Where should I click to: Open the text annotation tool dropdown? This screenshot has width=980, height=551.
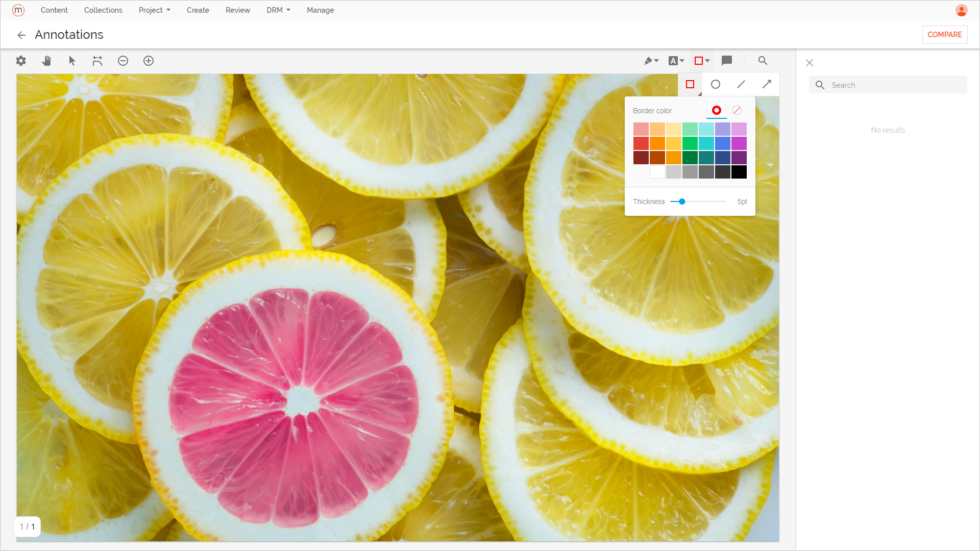(676, 61)
